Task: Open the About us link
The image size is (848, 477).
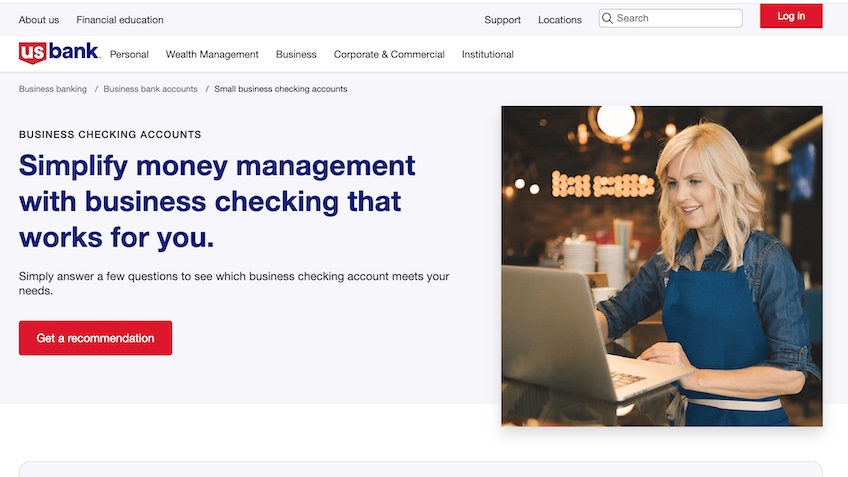Action: (39, 20)
